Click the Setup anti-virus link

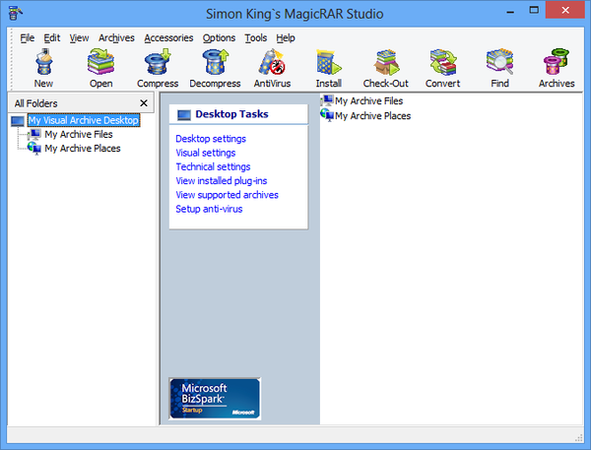click(209, 209)
